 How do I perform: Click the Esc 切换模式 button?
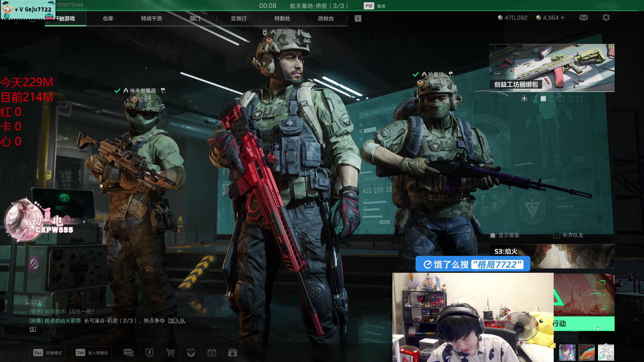(x=48, y=353)
